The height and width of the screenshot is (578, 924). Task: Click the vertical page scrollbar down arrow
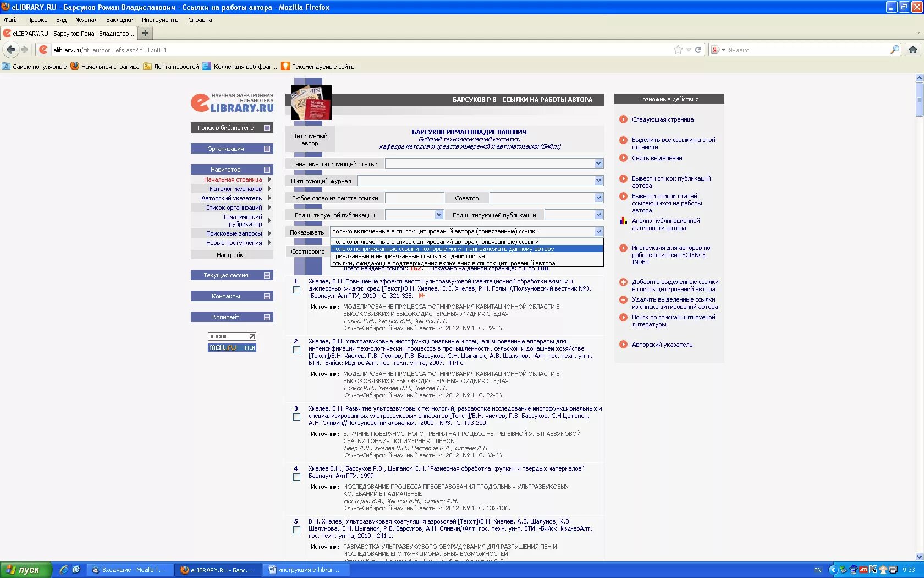[919, 557]
